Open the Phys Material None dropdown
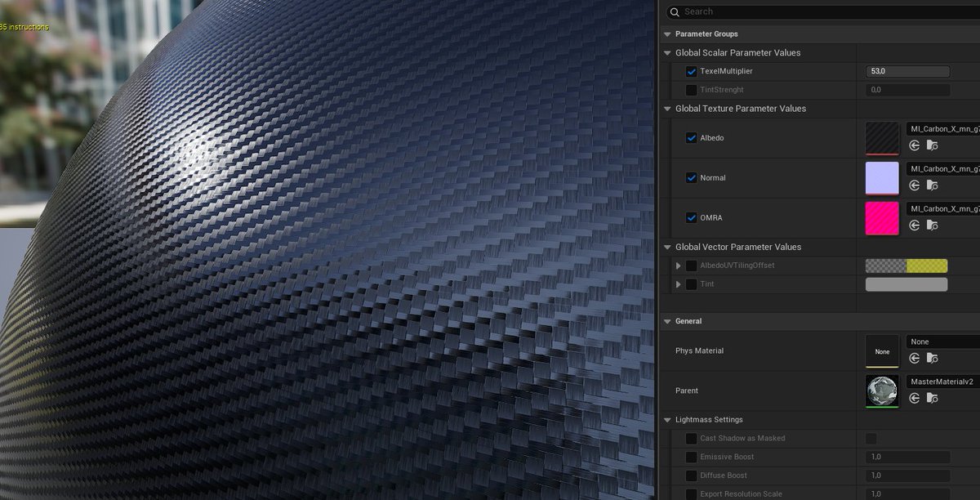The width and height of the screenshot is (980, 500). click(x=943, y=342)
